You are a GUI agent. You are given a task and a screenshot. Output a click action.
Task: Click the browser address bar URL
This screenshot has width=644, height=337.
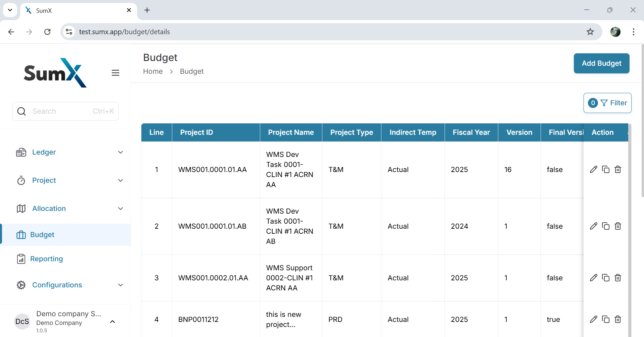125,32
